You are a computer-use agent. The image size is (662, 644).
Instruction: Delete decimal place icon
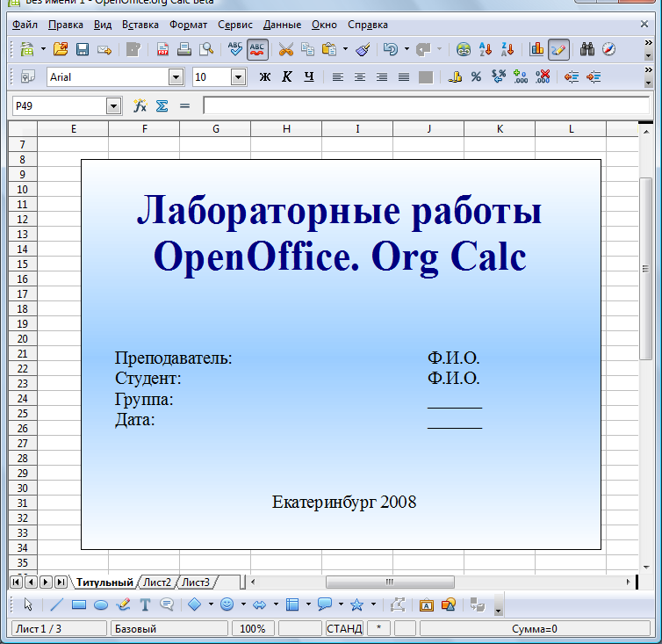(543, 77)
